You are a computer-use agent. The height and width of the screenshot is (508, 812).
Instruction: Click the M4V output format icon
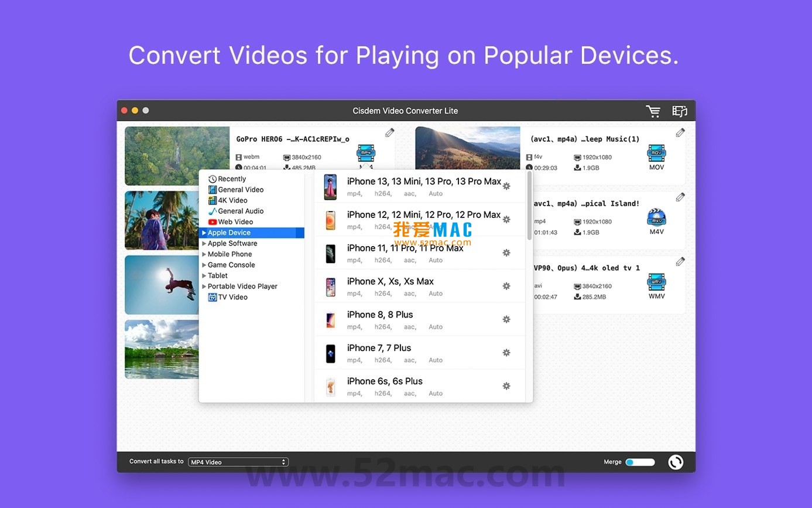click(657, 218)
